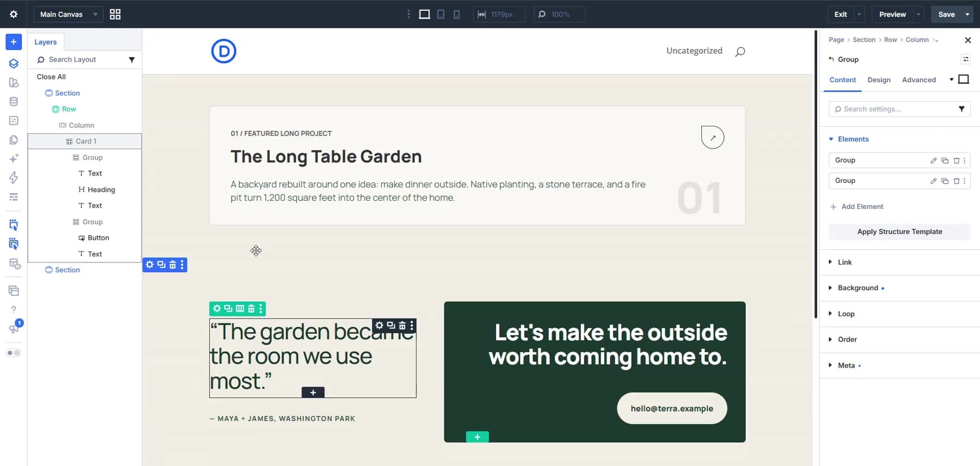Screen dimensions: 980x466
Task: Open the Preview dropdown arrow
Action: pos(918,14)
